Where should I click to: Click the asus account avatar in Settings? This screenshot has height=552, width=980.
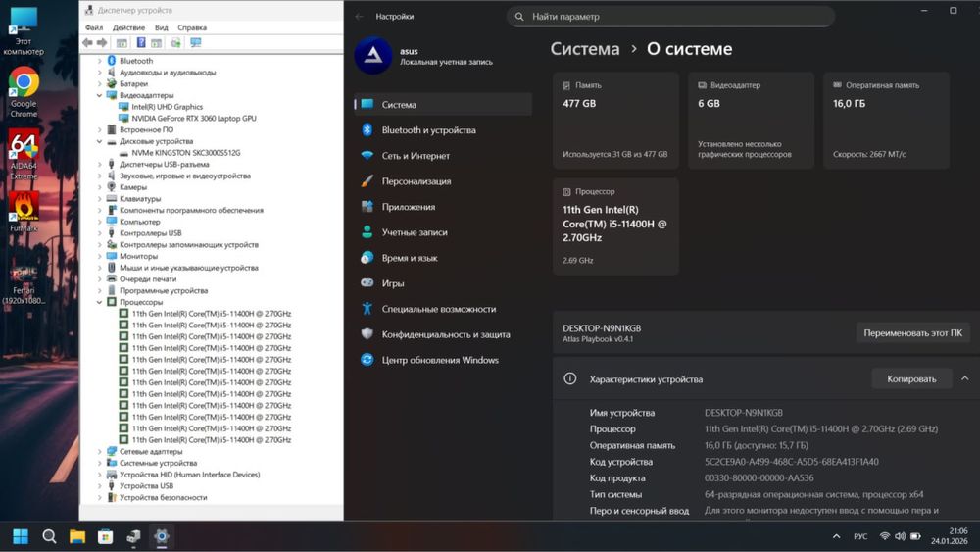(373, 56)
